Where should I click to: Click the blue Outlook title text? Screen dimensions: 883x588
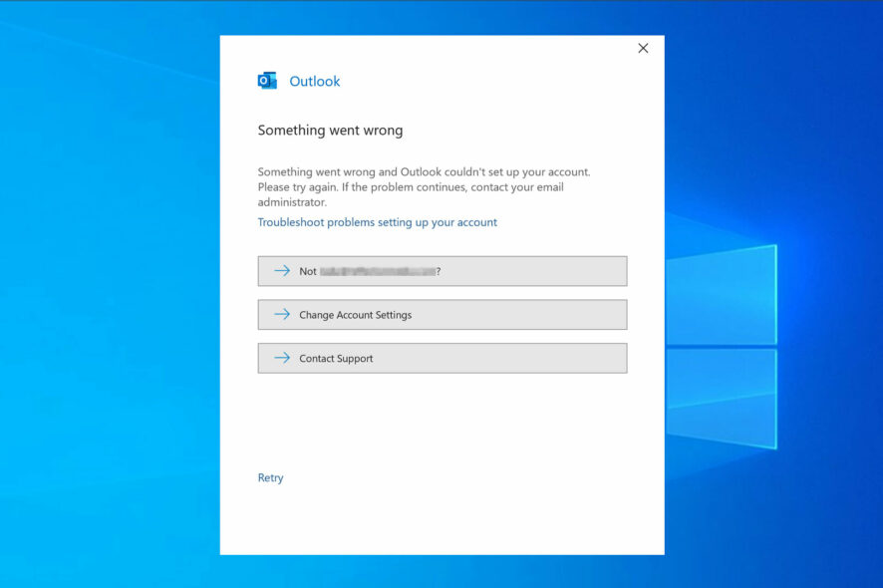315,81
